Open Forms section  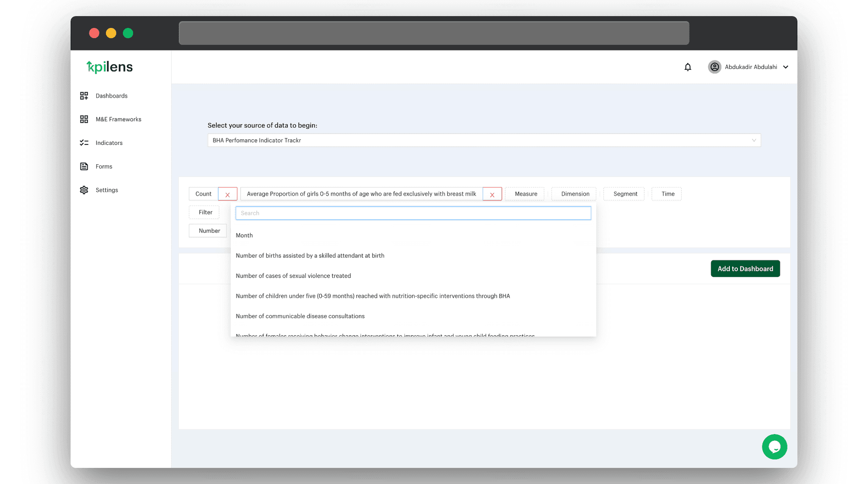(x=104, y=166)
